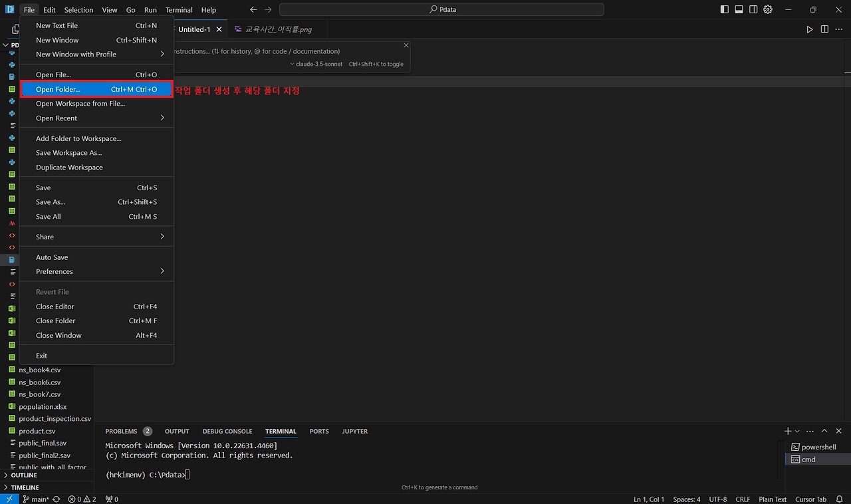Select cmd in the terminal list
This screenshot has width=851, height=504.
807,459
